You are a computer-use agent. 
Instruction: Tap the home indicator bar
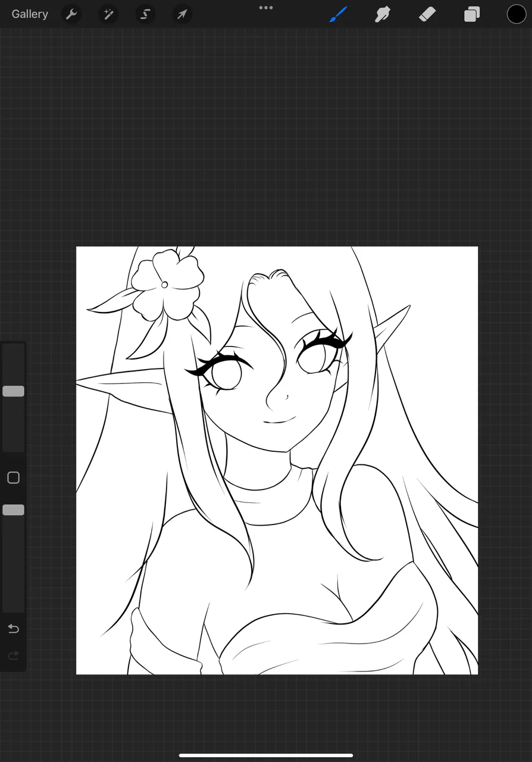tap(266, 755)
